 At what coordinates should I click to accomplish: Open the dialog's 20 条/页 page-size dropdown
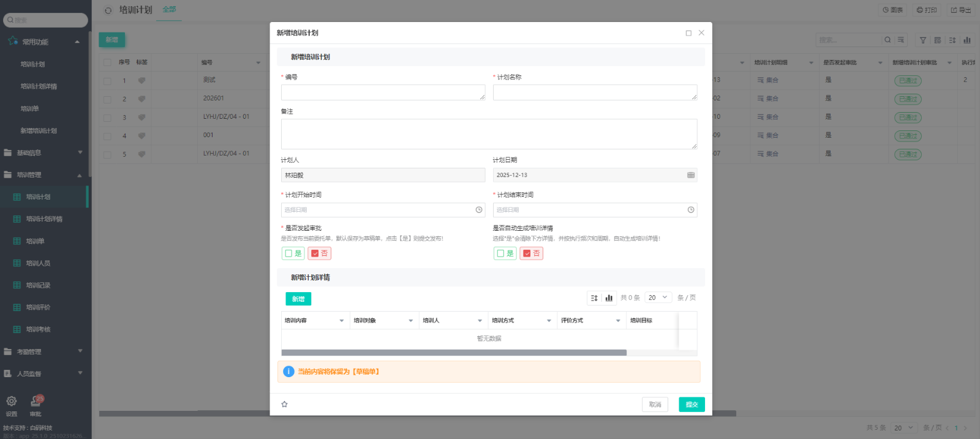[x=658, y=298]
